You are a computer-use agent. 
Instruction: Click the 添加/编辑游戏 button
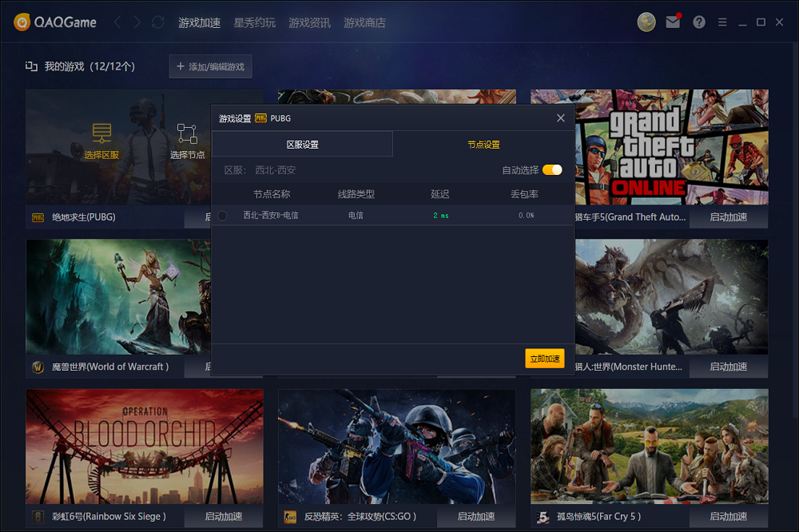(x=210, y=67)
